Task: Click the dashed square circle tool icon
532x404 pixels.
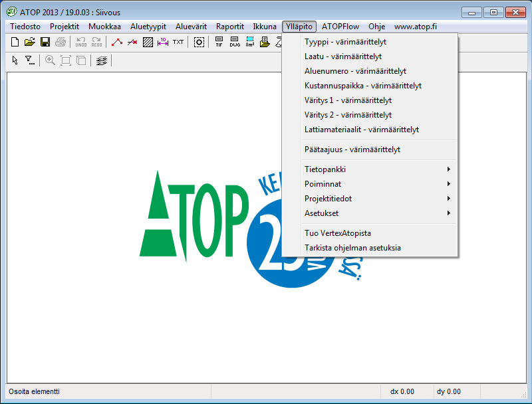Action: point(199,42)
